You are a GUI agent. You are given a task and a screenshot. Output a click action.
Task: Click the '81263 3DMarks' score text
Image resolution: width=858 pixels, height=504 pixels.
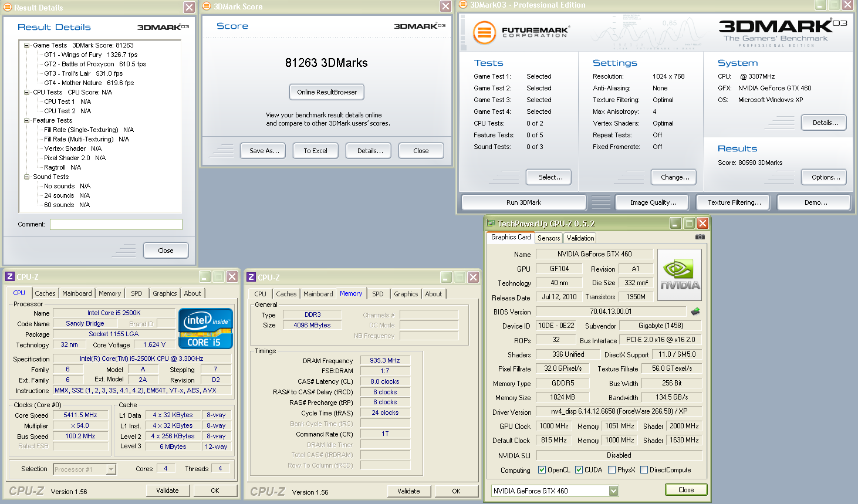tap(326, 63)
